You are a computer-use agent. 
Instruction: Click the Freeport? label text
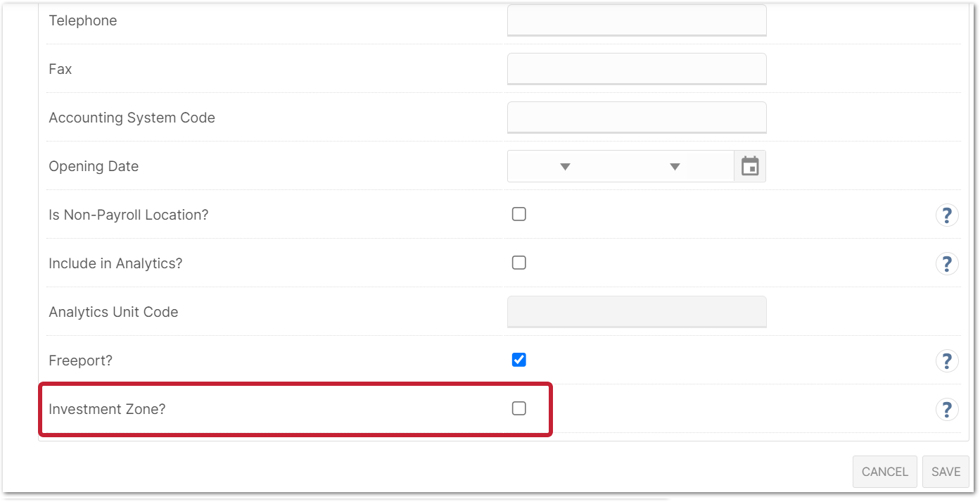click(x=80, y=360)
